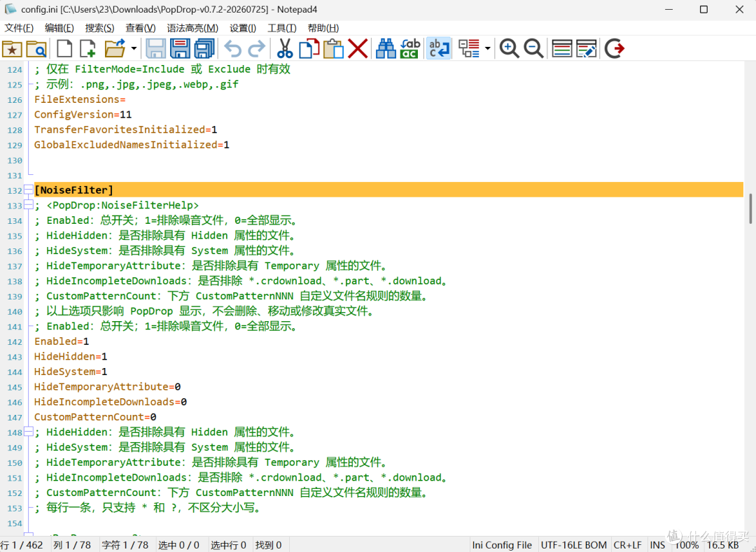The image size is (756, 552).
Task: Click the FileExtensions= line
Action: (80, 99)
